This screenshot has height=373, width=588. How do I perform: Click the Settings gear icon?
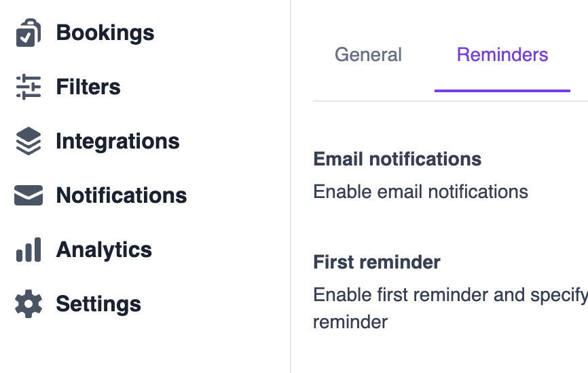[x=28, y=304]
